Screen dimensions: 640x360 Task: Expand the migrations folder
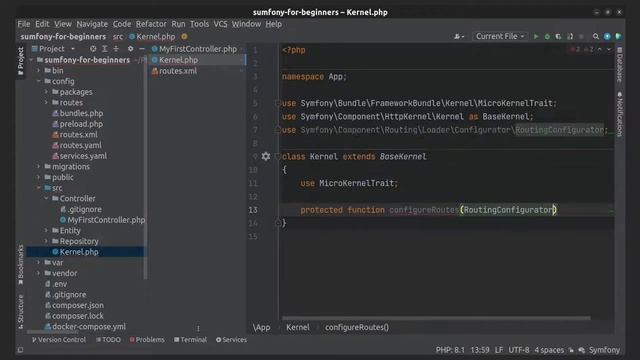tap(39, 167)
